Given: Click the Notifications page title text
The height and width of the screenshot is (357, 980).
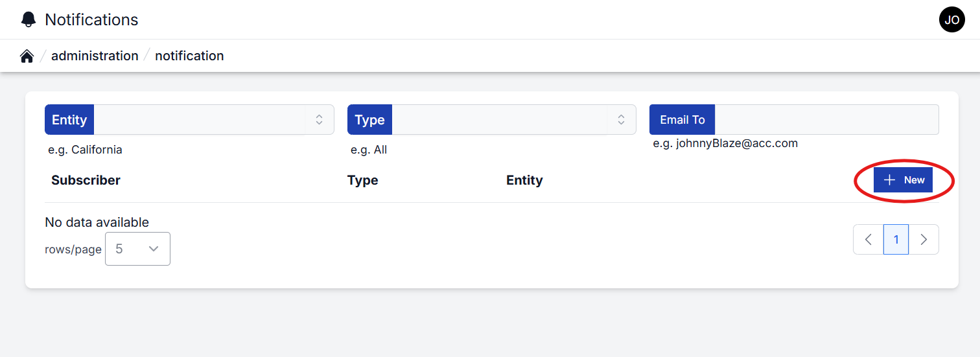Looking at the screenshot, I should click(x=91, y=19).
